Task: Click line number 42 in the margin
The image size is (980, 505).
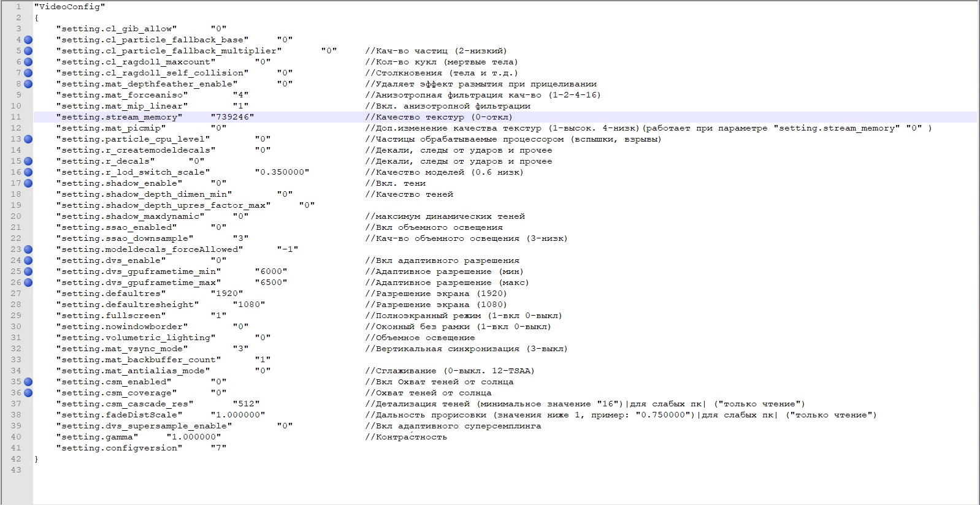Action: pos(16,459)
